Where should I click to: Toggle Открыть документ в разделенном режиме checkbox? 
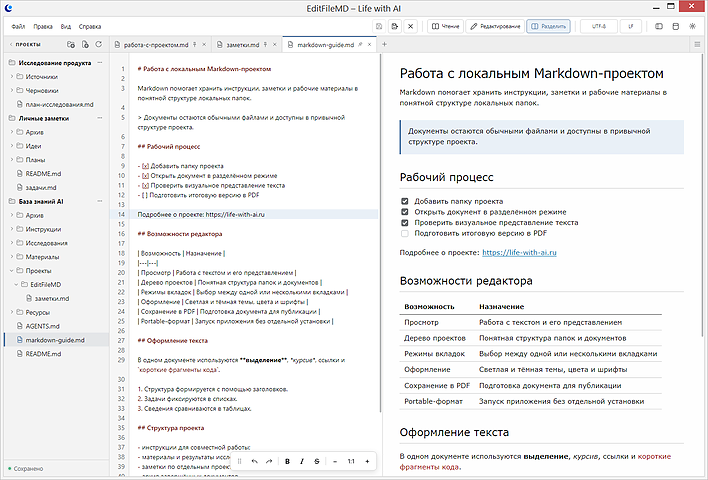(x=405, y=212)
